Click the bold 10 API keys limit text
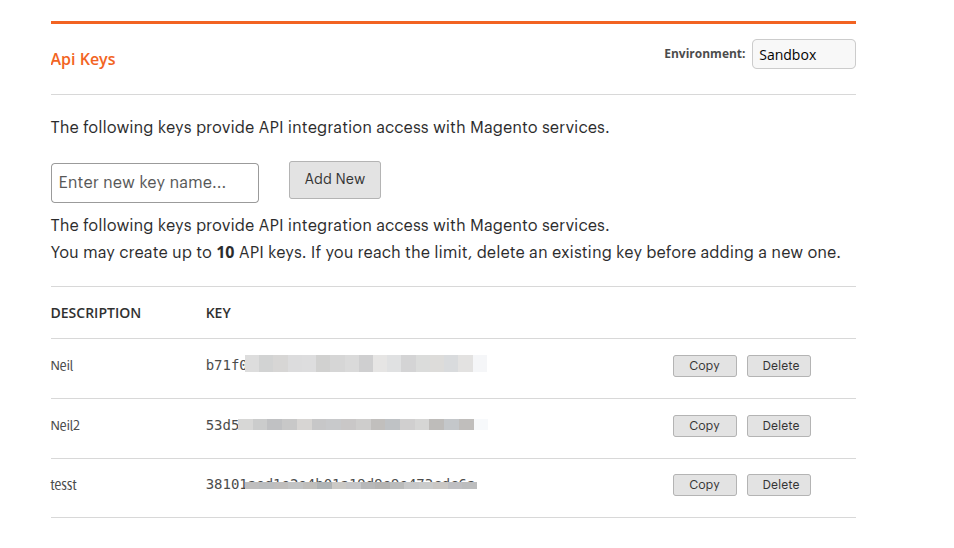Screen dimensions: 954x548 point(225,253)
